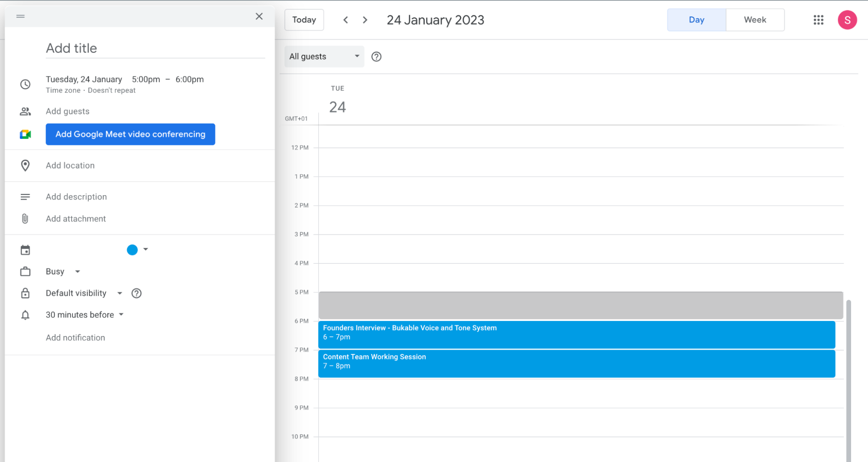868x462 pixels.
Task: Go to next day with right chevron
Action: click(365, 20)
